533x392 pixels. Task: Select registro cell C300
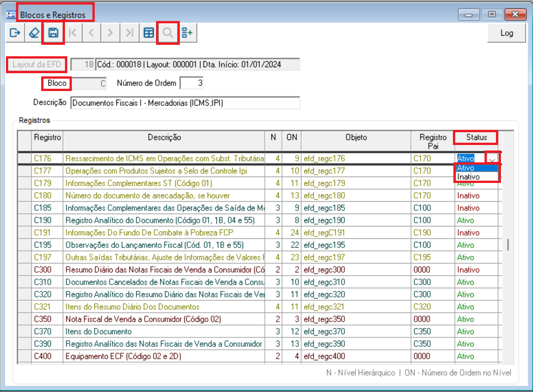[x=47, y=270]
